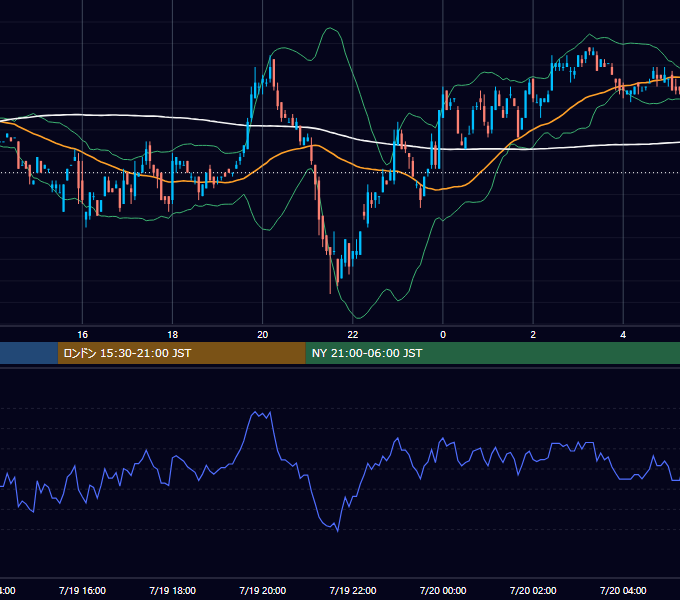Click the 7/20 00:00 time label

[443, 590]
